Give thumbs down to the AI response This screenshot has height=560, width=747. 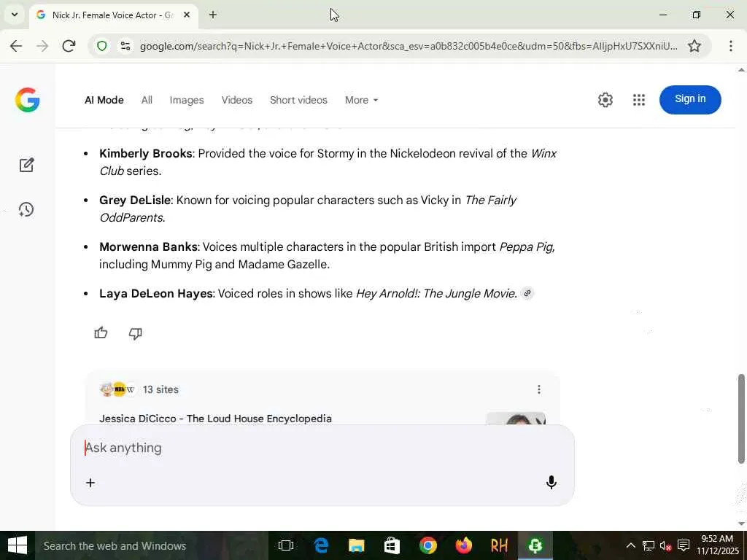click(135, 333)
